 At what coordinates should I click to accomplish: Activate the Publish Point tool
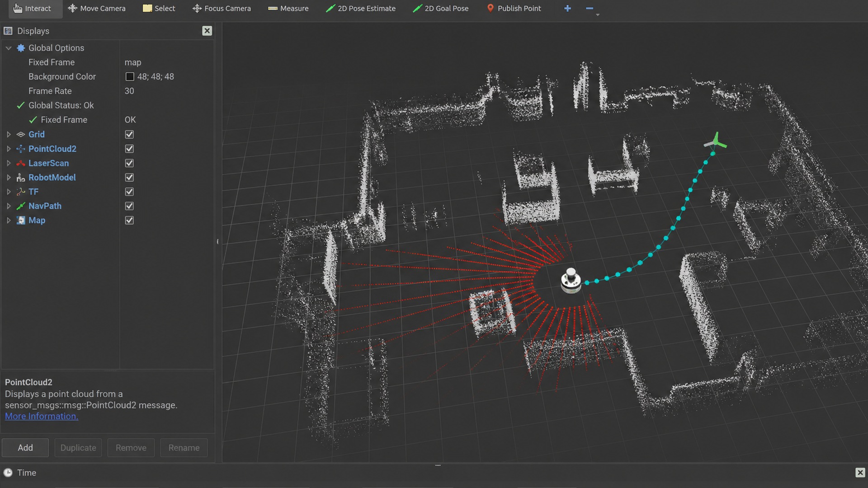coord(514,8)
